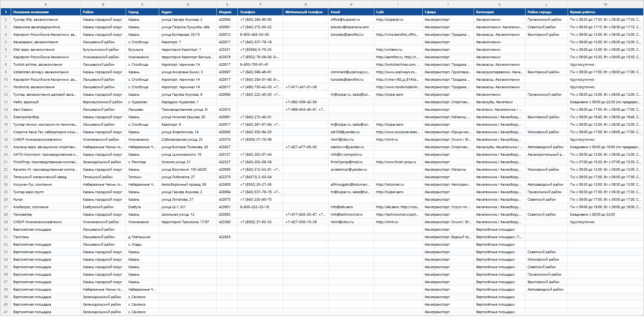The width and height of the screenshot is (644, 322).
Task: Select the 'Тулпар Эйр, авиакомпания' cell
Action: pyautogui.click(x=46, y=20)
